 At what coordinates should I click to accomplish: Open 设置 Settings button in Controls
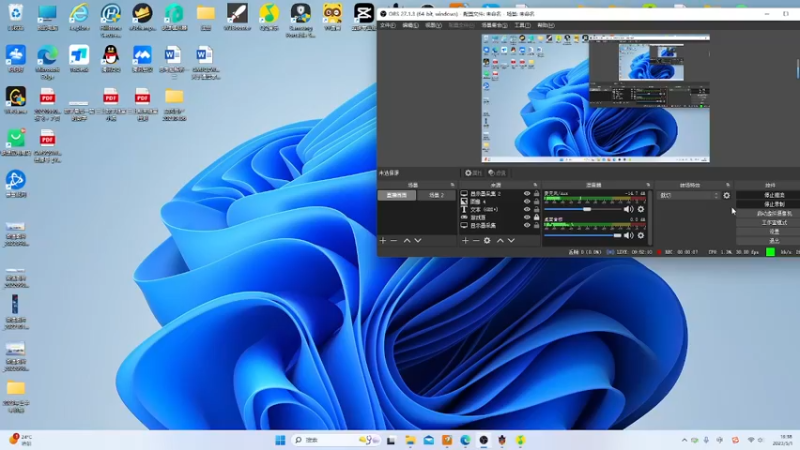[x=774, y=231]
